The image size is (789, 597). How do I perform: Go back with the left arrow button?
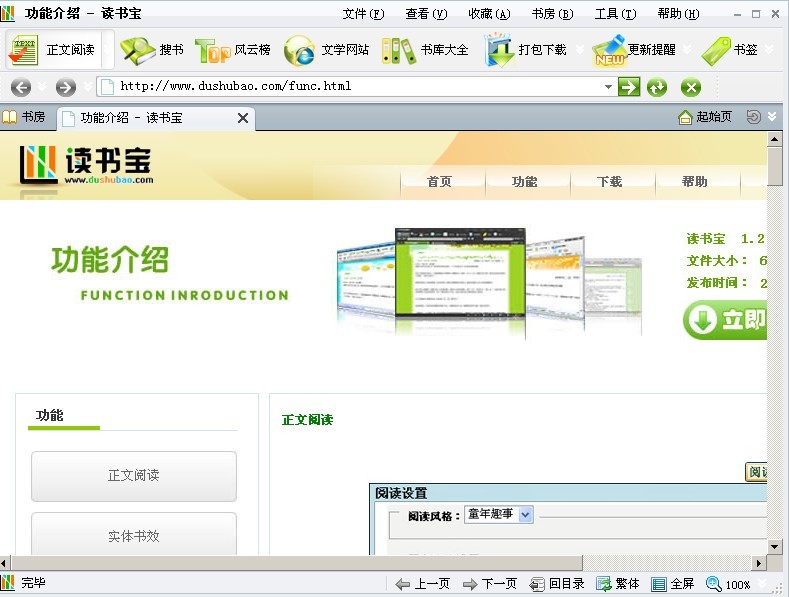pos(21,87)
